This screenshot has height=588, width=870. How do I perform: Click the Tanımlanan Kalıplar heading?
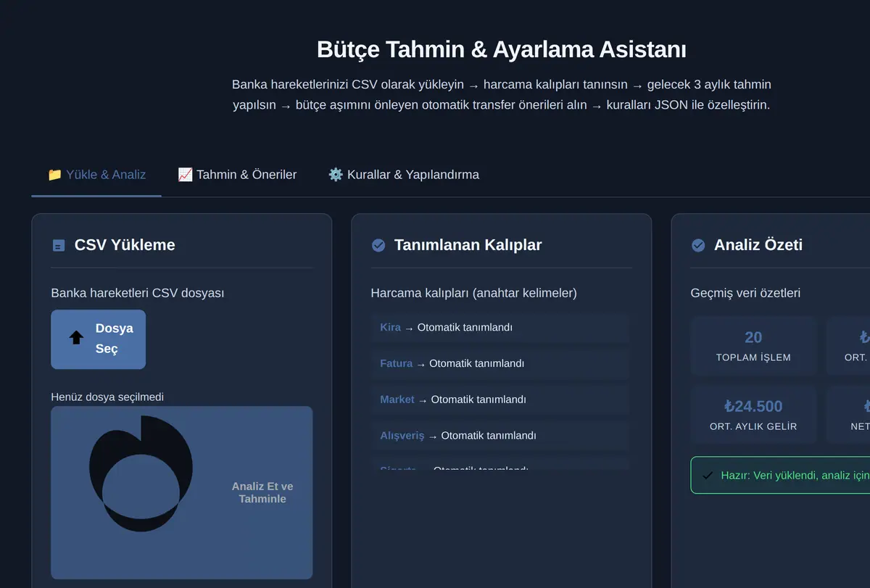tap(468, 245)
